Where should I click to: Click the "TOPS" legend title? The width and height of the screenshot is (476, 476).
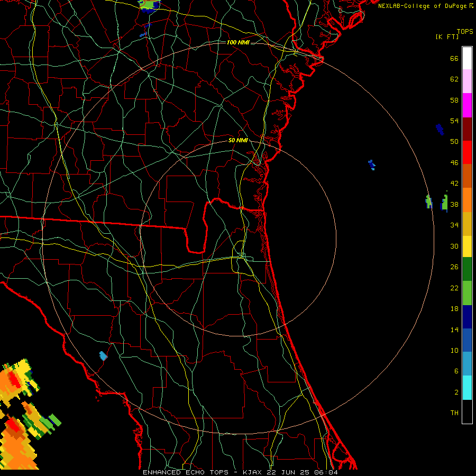(465, 32)
